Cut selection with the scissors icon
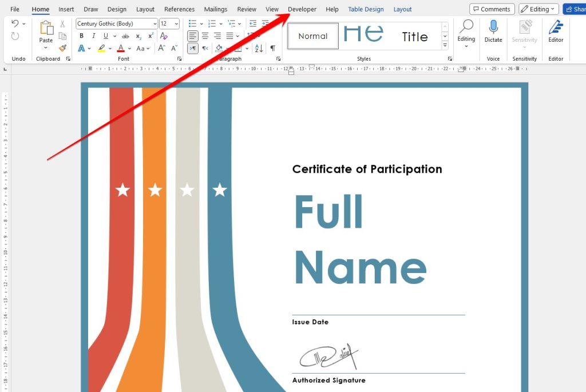This screenshot has height=392, width=586. (62, 24)
